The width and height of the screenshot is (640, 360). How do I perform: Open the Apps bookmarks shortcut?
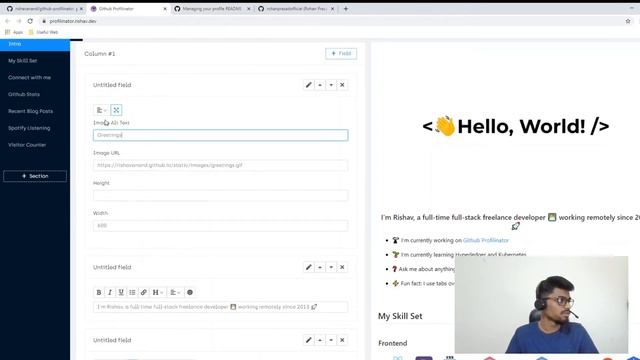click(14, 32)
